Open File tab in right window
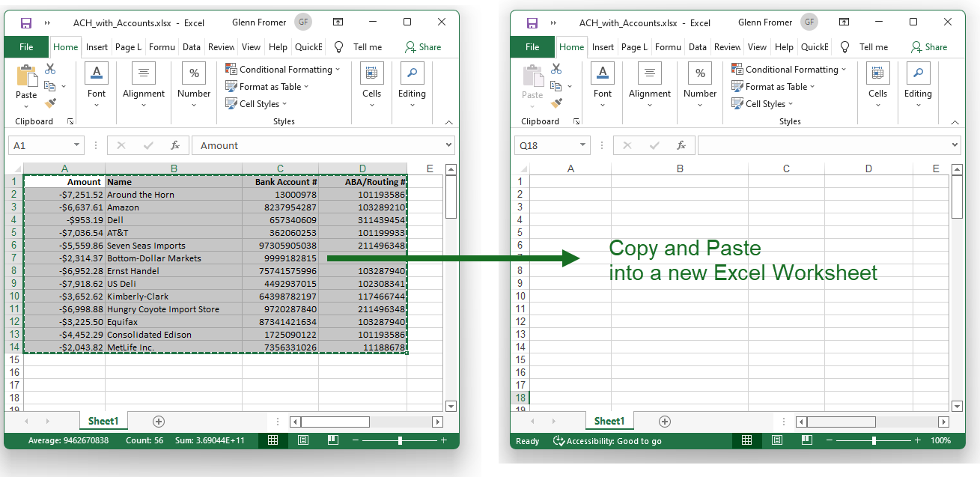 click(532, 46)
